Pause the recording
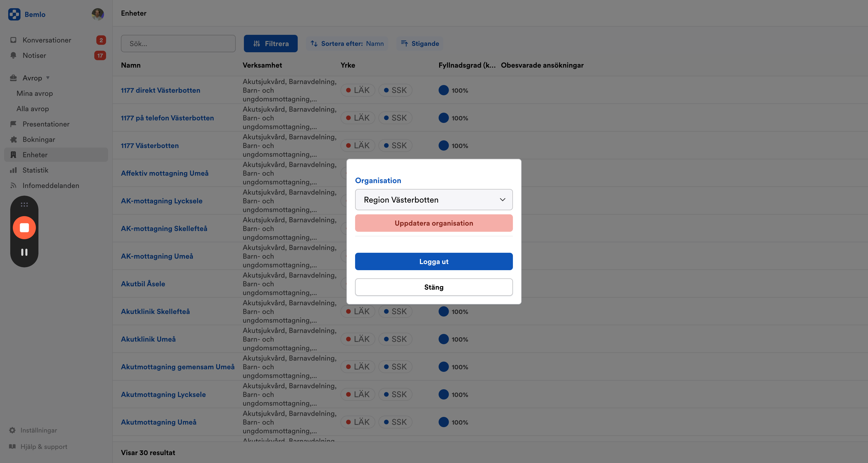Screen dimensions: 868x463 pos(24,252)
